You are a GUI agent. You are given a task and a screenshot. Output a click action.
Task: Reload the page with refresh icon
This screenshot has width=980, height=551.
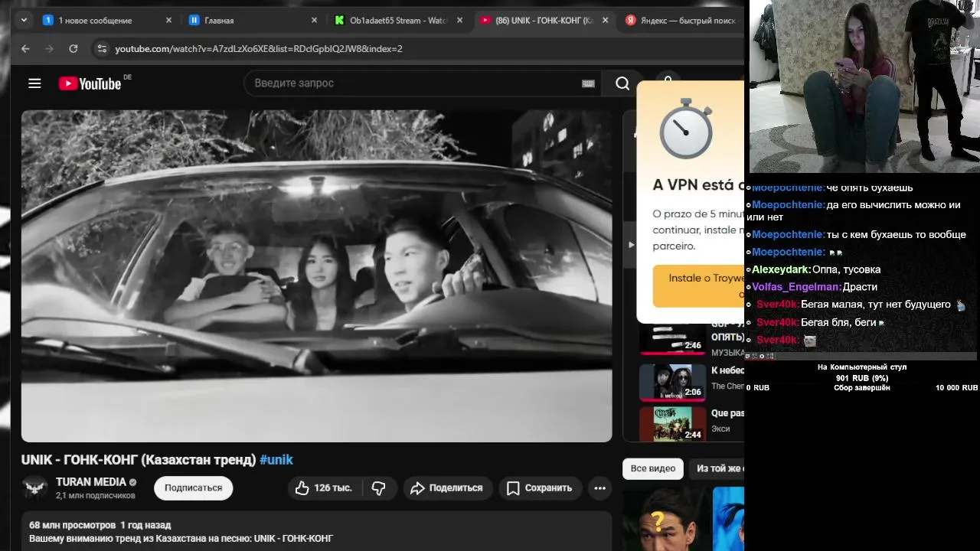73,48
